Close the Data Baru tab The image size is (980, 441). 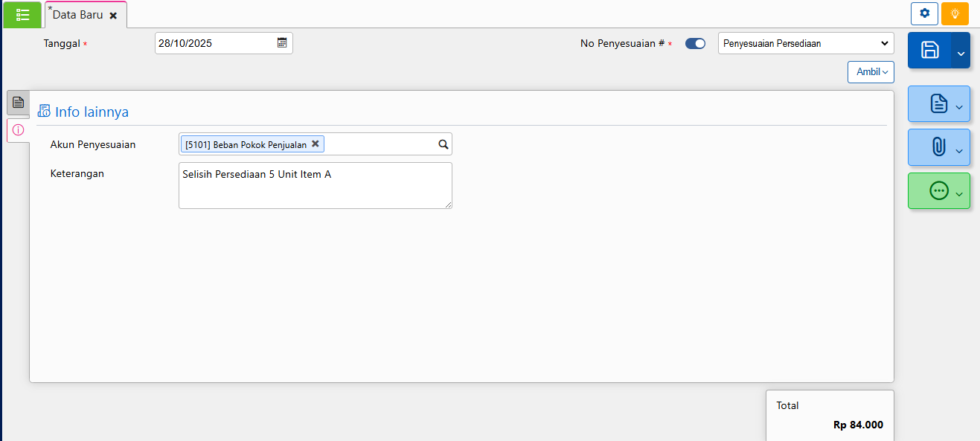[113, 16]
